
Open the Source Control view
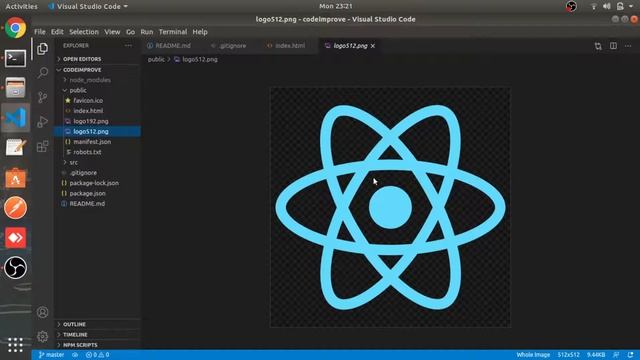(42, 97)
